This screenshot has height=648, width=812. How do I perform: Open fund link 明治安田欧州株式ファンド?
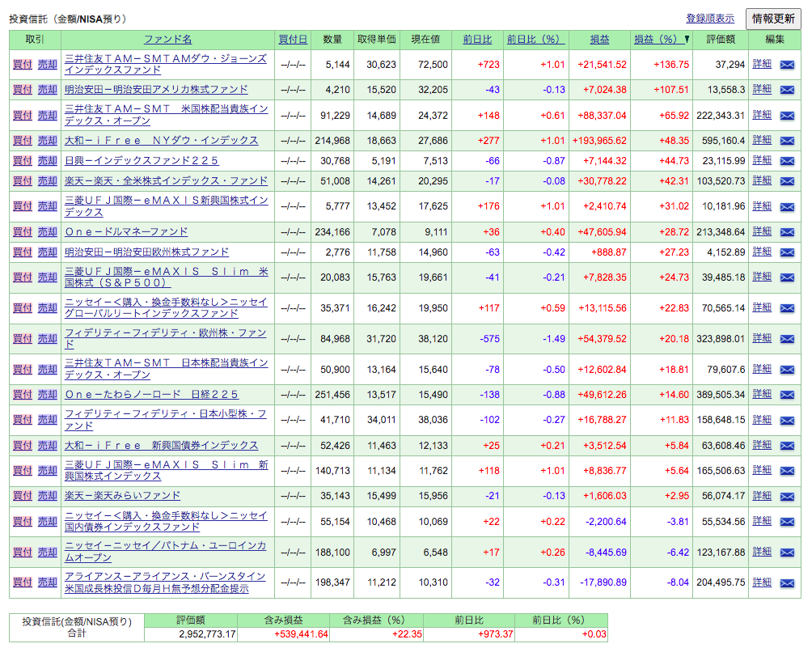coord(146,252)
